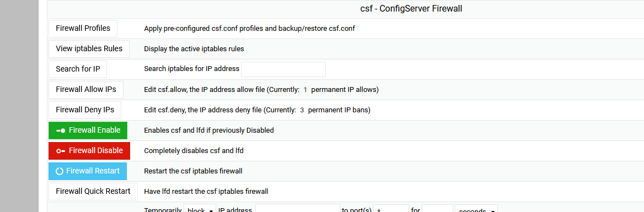Enable the firewall with the green button
Screen dimensions: 644x212
tap(88, 131)
